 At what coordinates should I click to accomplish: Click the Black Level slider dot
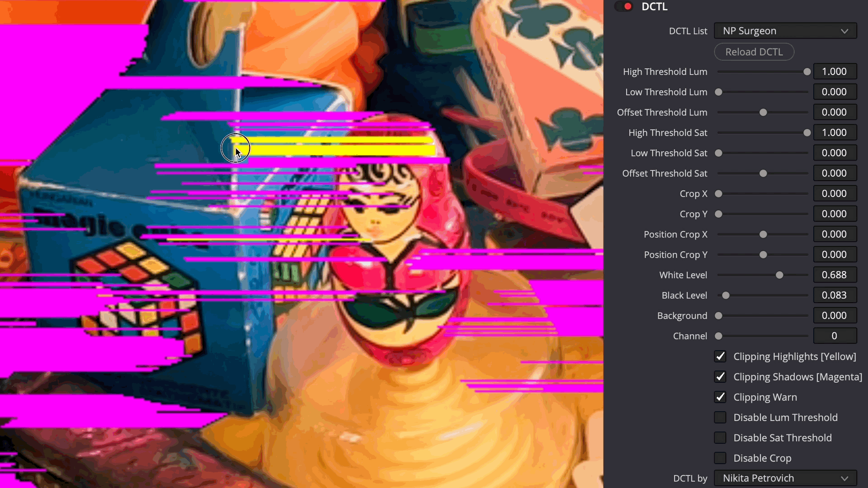tap(726, 295)
